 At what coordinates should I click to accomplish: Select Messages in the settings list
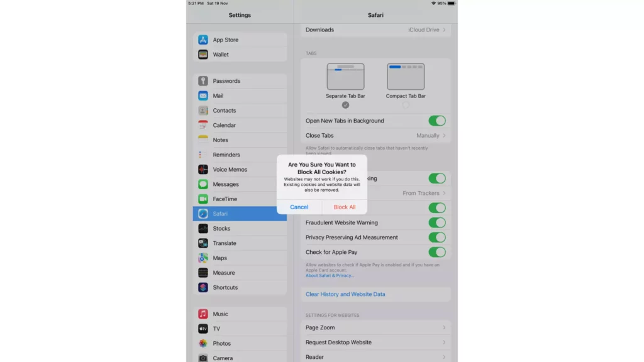(x=240, y=184)
